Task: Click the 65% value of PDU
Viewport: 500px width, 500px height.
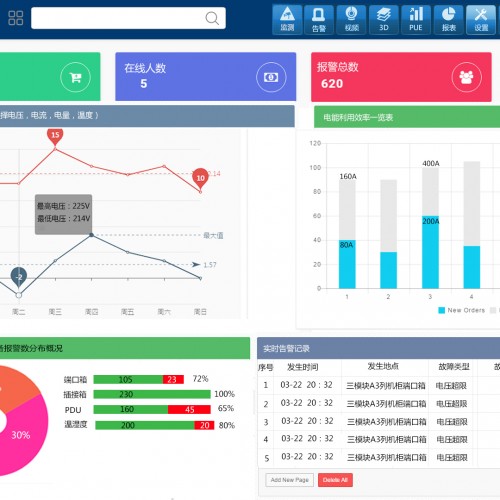Action: click(226, 408)
